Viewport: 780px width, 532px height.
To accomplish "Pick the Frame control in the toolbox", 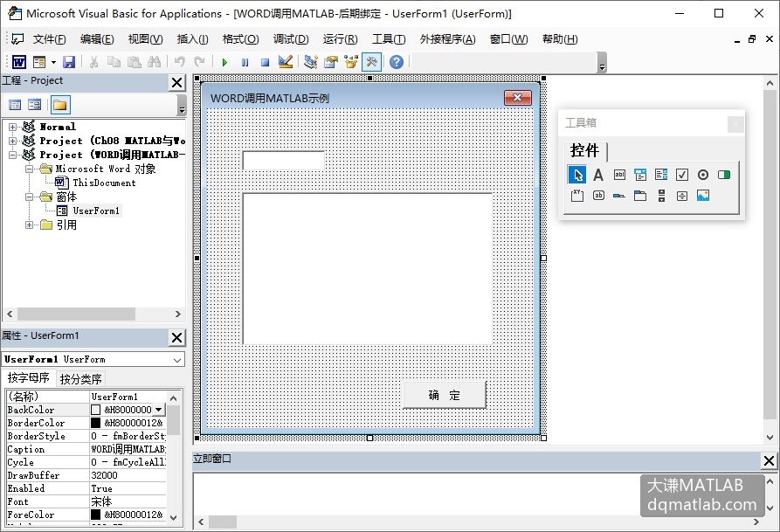I will click(577, 196).
